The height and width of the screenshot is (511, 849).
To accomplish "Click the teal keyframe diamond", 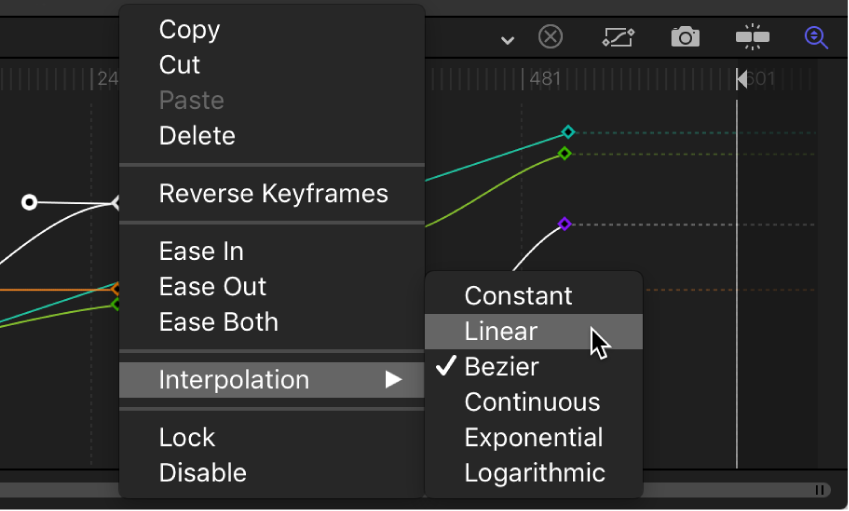I will 568,132.
